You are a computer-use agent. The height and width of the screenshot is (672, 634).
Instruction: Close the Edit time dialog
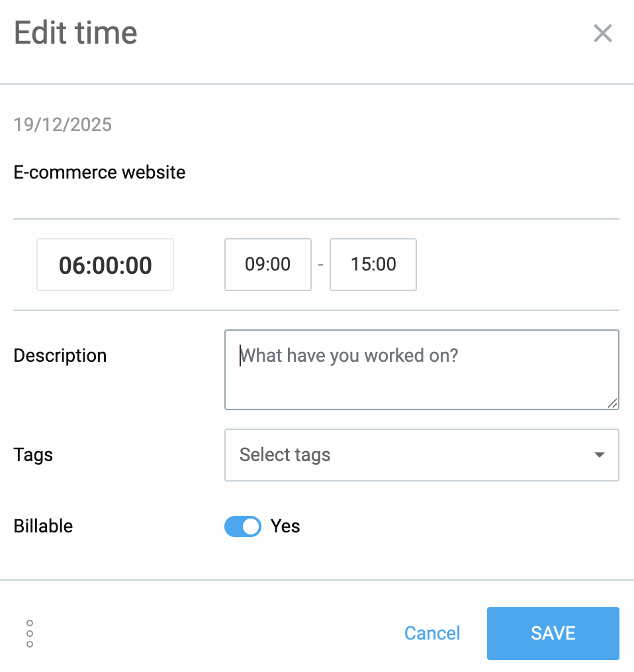click(602, 33)
